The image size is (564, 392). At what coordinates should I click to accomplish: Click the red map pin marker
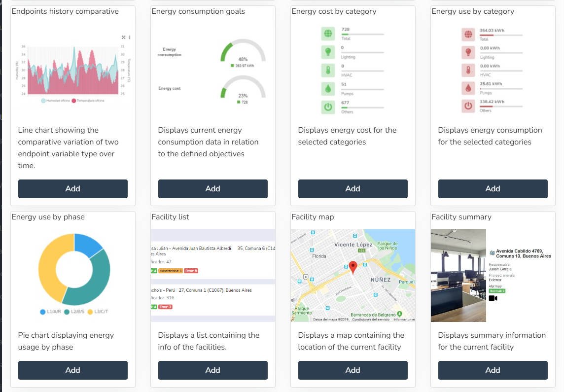click(x=352, y=267)
